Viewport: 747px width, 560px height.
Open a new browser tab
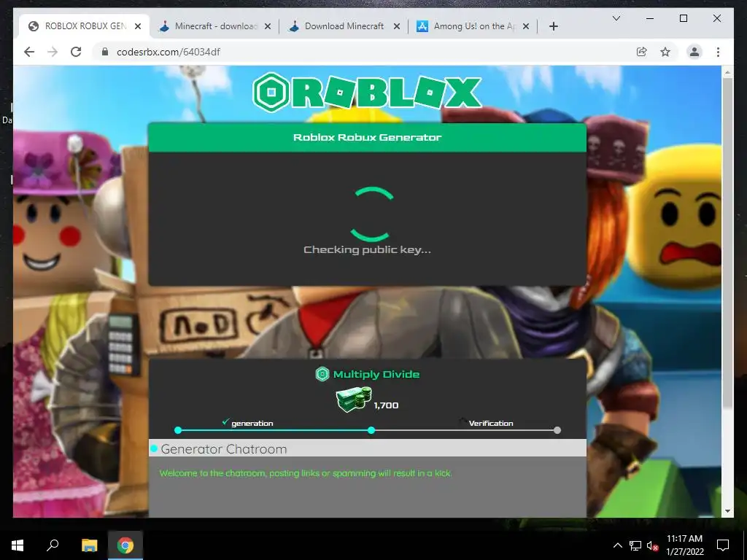(x=553, y=27)
